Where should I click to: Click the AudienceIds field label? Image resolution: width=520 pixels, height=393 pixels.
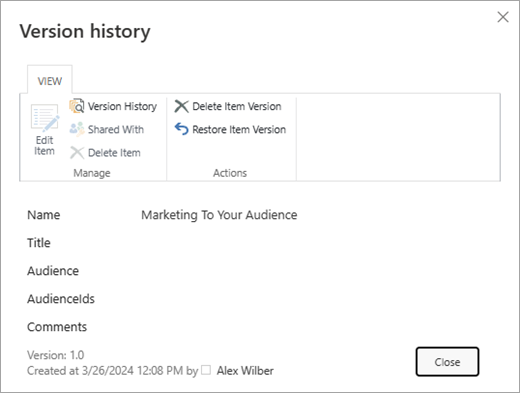pos(61,299)
